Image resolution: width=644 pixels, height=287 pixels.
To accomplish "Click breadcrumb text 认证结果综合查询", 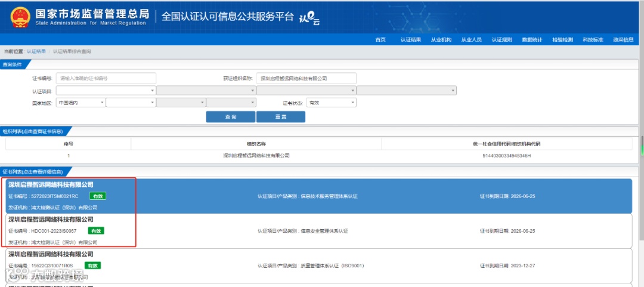I will pyautogui.click(x=72, y=51).
